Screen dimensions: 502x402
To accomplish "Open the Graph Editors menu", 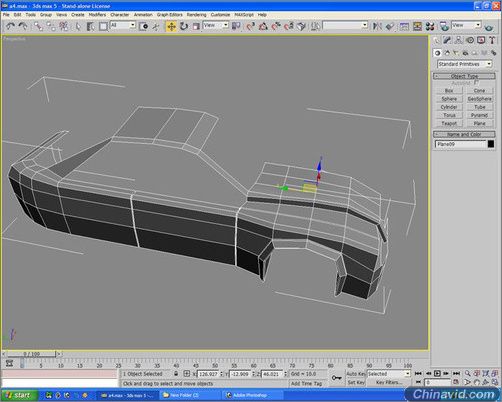I will point(169,15).
